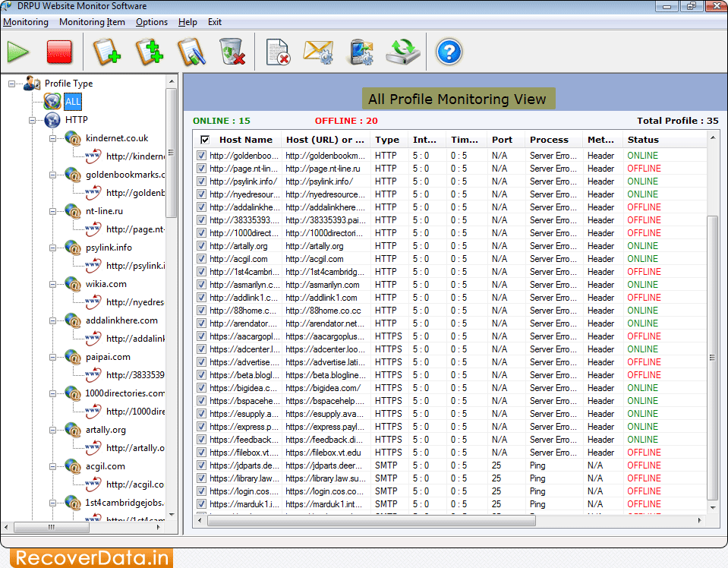Click the tree panel scroll-up arrow
Image resolution: width=728 pixels, height=568 pixels.
(172, 82)
